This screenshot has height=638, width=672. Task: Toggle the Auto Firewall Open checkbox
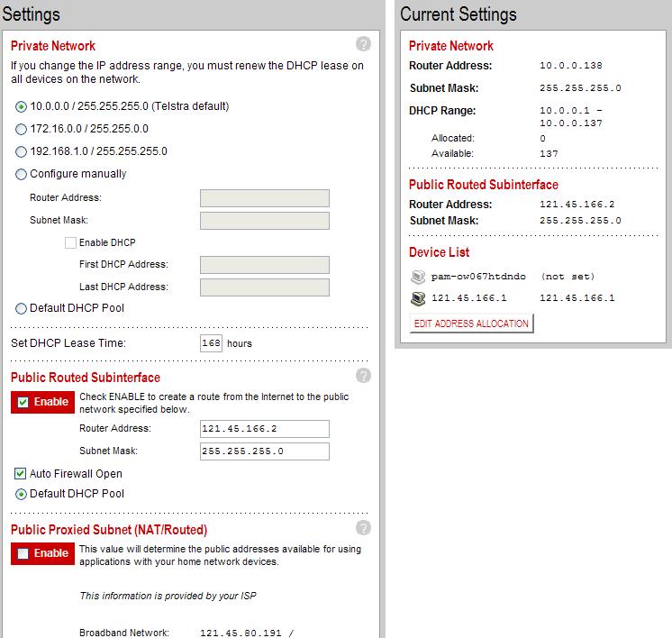coord(20,473)
